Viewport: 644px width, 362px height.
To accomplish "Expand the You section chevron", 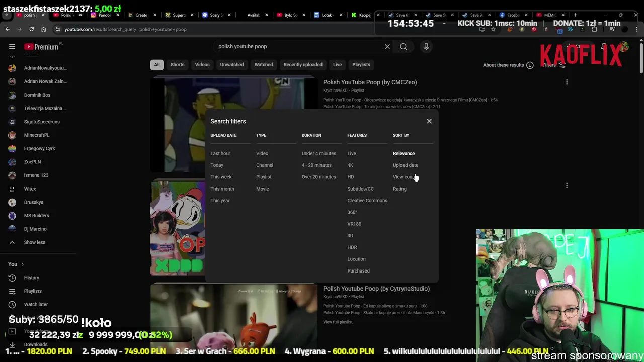I will (x=22, y=264).
